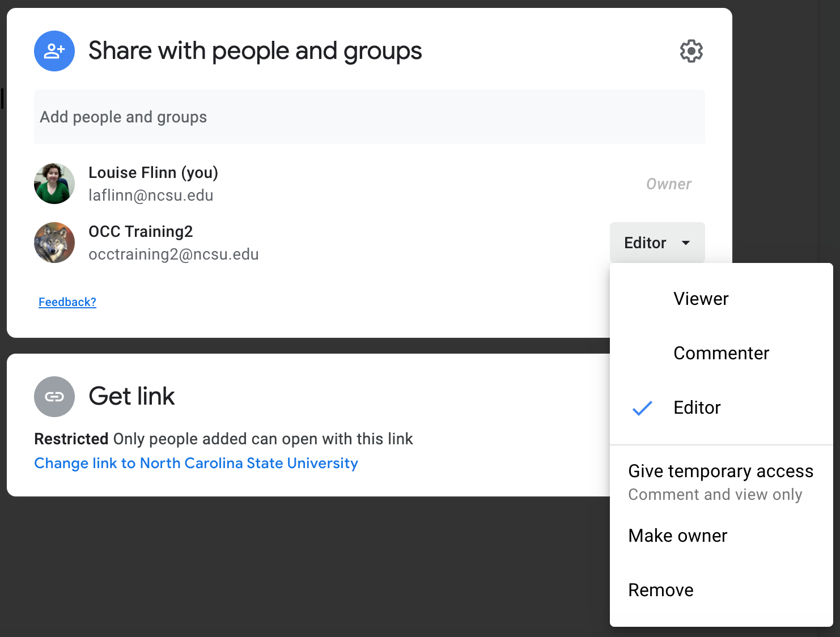
Task: Click the blue checkmark beside Editor option
Action: (x=642, y=408)
